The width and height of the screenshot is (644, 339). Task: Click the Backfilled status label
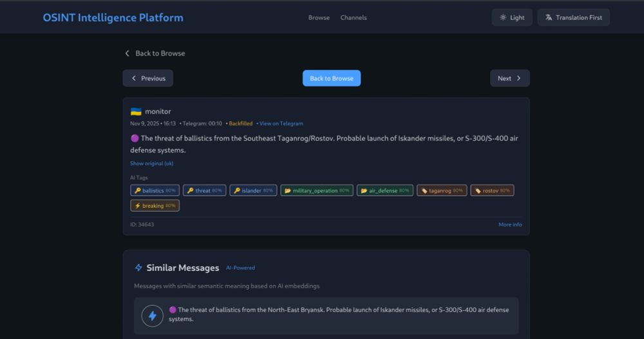(x=241, y=124)
